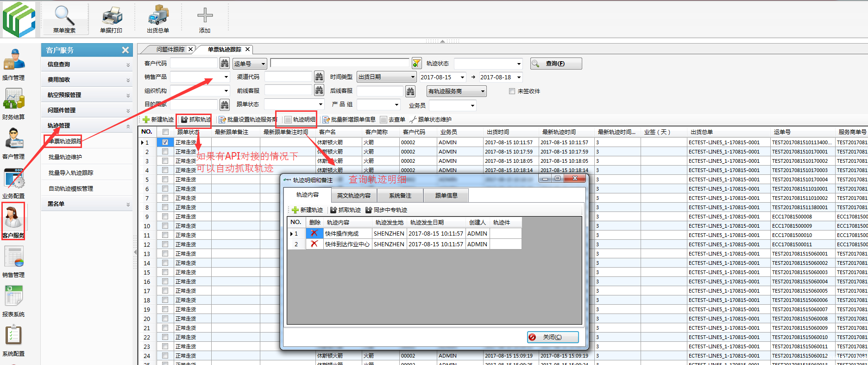Click the 查询(F) search button
The image size is (868, 365).
(556, 64)
